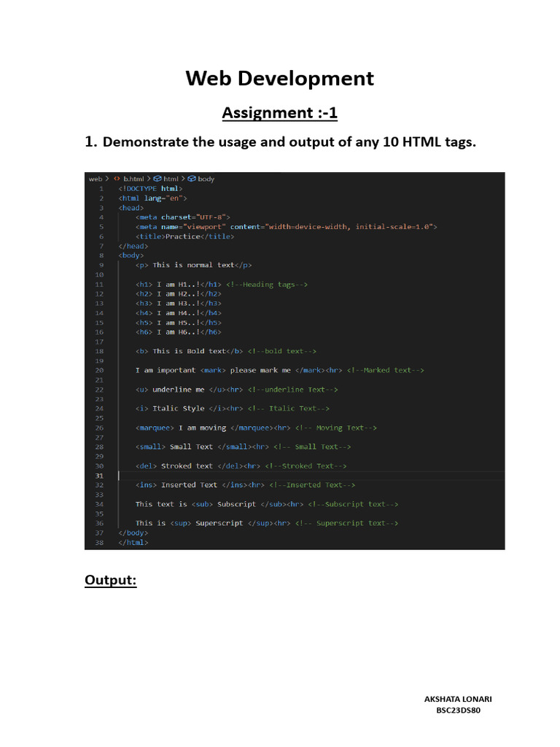Viewport: 560px width, 747px height.
Task: Click the closing html tag on line 38
Action: 133,542
